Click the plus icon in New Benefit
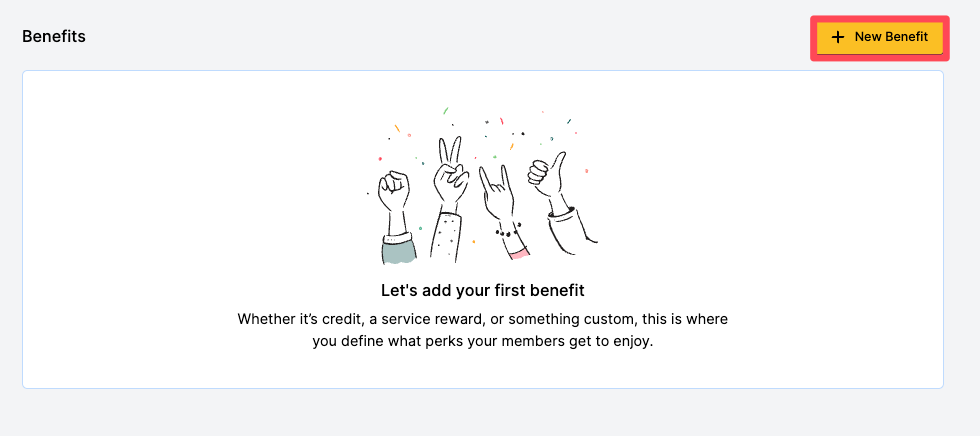This screenshot has height=436, width=980. 838,37
